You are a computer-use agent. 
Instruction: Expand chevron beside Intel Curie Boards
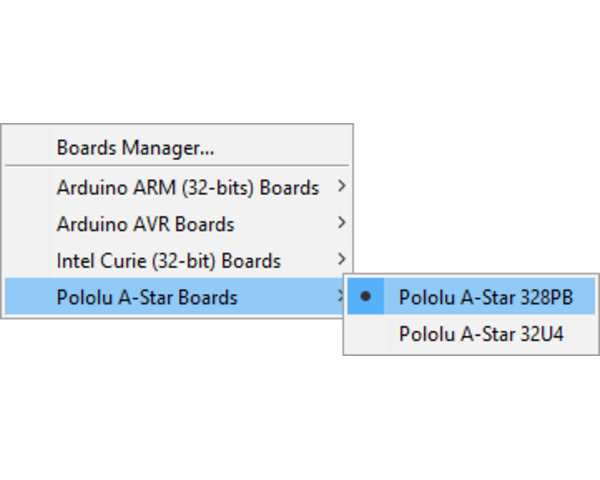pyautogui.click(x=341, y=260)
